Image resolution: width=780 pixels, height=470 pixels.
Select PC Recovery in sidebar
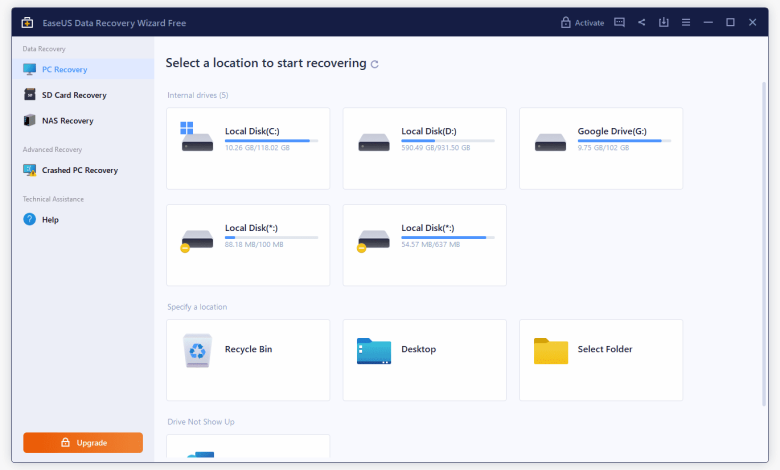(x=83, y=69)
